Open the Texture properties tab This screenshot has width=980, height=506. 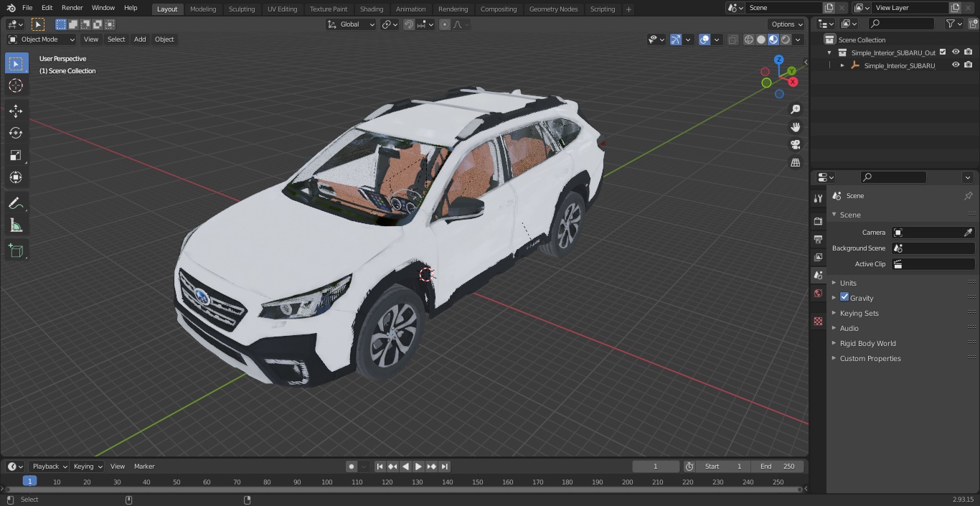[818, 321]
